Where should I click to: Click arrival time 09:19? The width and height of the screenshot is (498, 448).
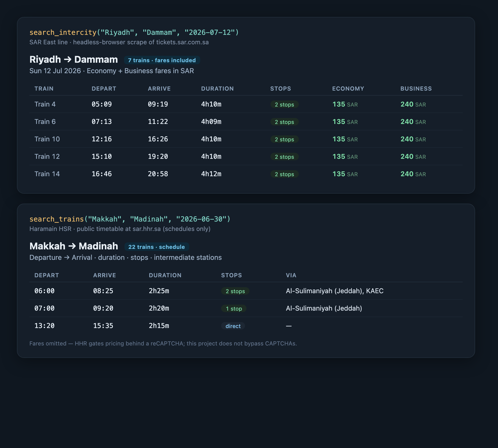tap(158, 104)
